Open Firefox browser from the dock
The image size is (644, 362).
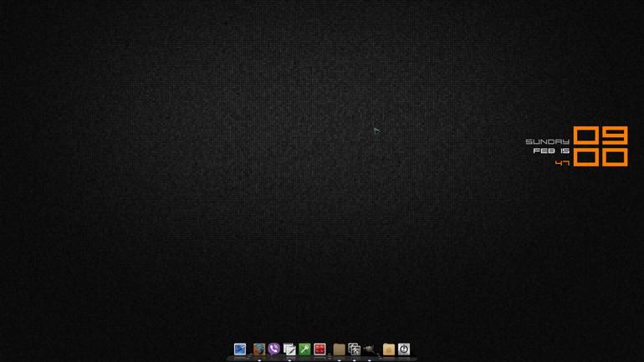(x=259, y=349)
